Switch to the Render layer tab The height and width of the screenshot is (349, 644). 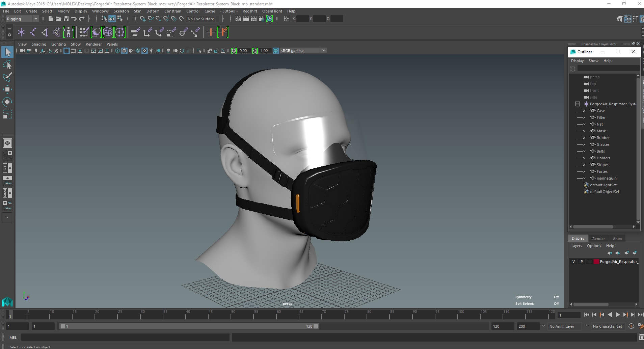(x=598, y=238)
